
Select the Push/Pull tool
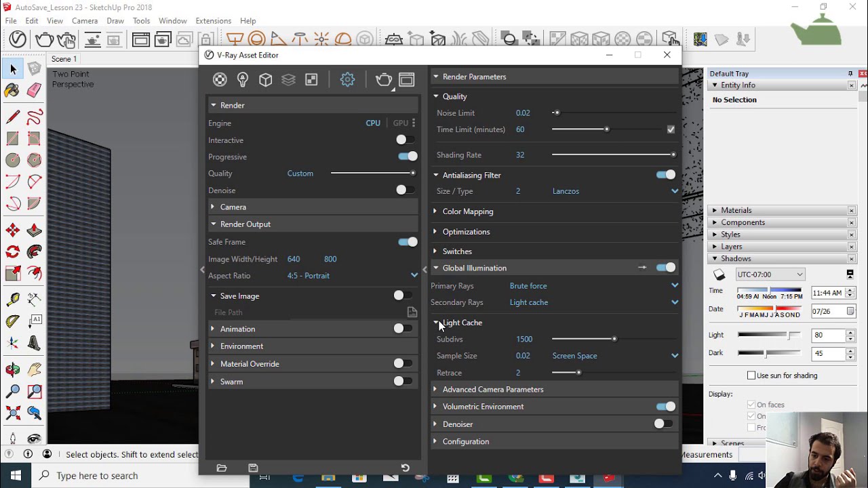pyautogui.click(x=34, y=230)
